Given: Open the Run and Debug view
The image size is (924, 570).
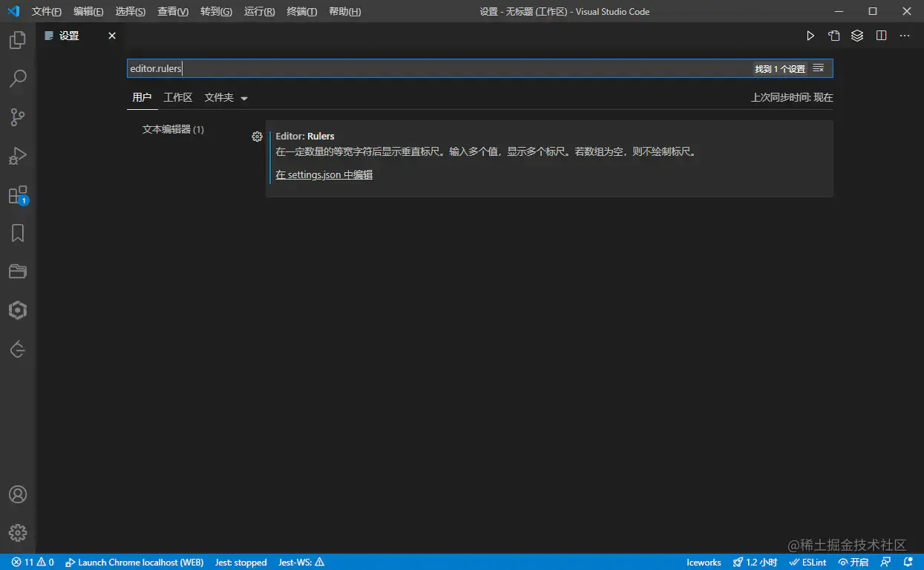Looking at the screenshot, I should click(17, 156).
